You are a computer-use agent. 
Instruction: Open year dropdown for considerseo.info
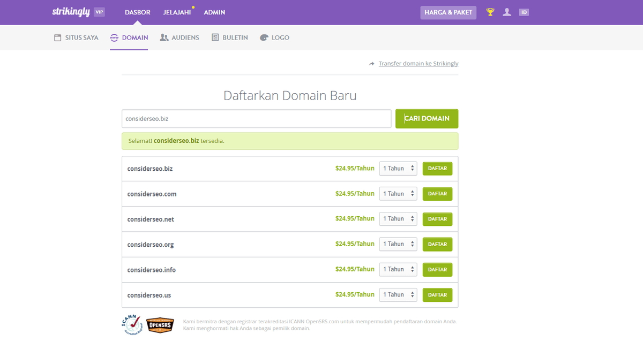click(398, 269)
